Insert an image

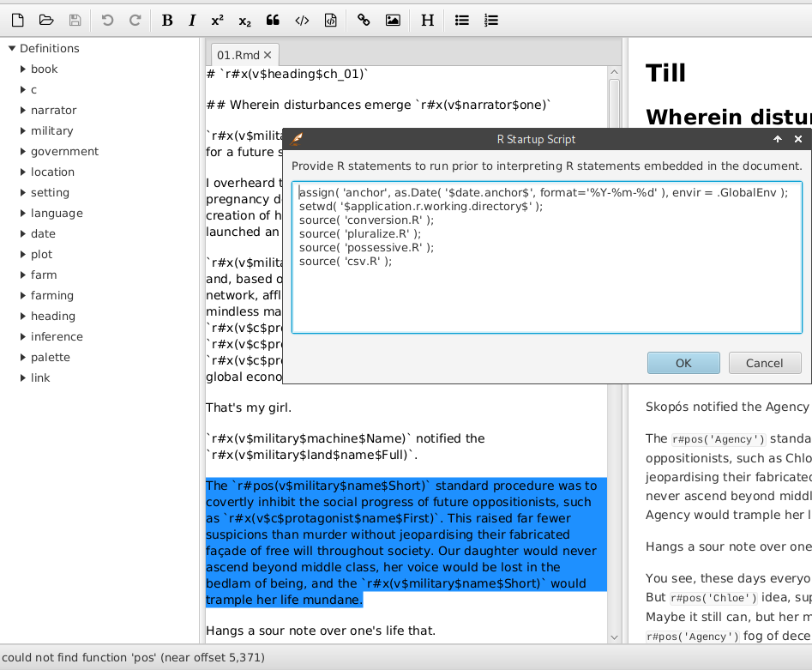click(393, 20)
